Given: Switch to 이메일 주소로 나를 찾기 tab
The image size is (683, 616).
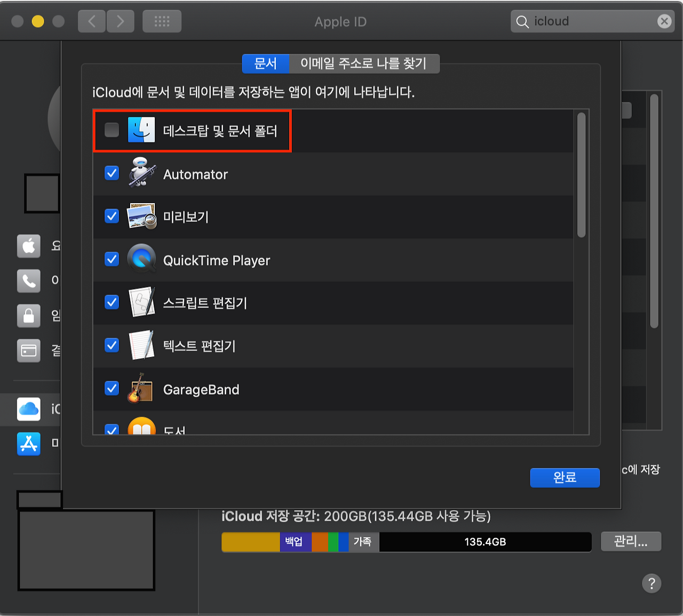Looking at the screenshot, I should [x=364, y=64].
